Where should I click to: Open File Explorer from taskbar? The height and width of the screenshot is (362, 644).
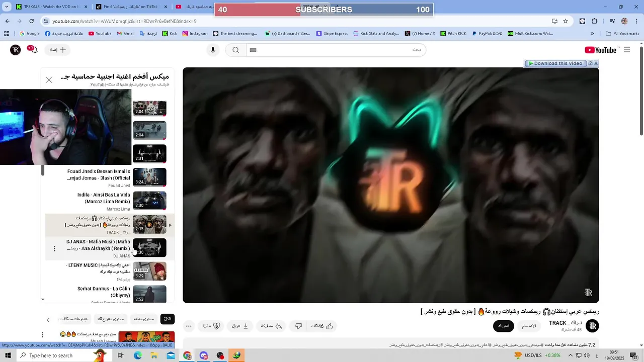(x=154, y=355)
